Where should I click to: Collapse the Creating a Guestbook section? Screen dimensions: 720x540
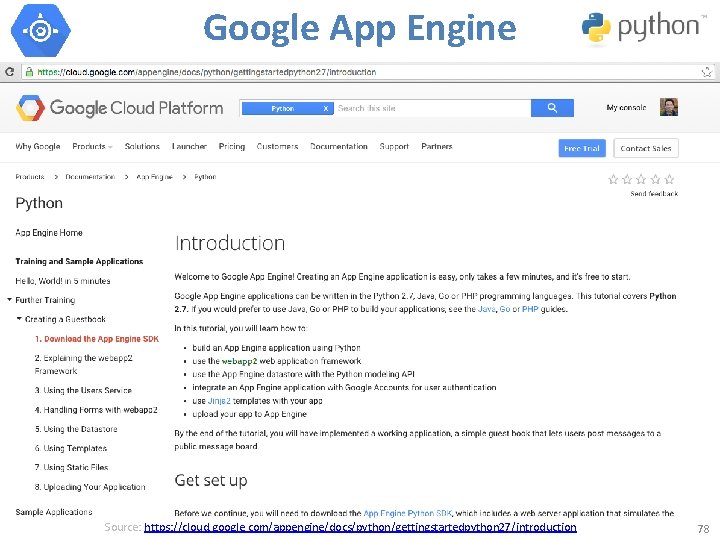[x=19, y=318]
